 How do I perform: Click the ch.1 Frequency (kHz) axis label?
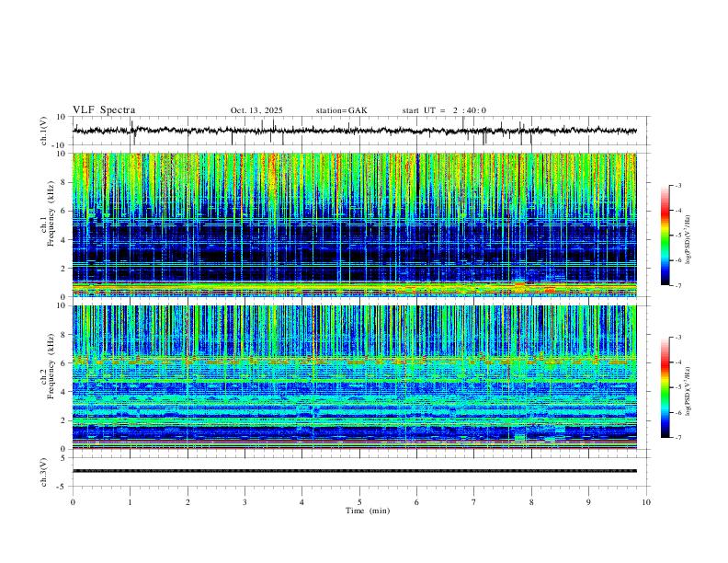(x=47, y=213)
